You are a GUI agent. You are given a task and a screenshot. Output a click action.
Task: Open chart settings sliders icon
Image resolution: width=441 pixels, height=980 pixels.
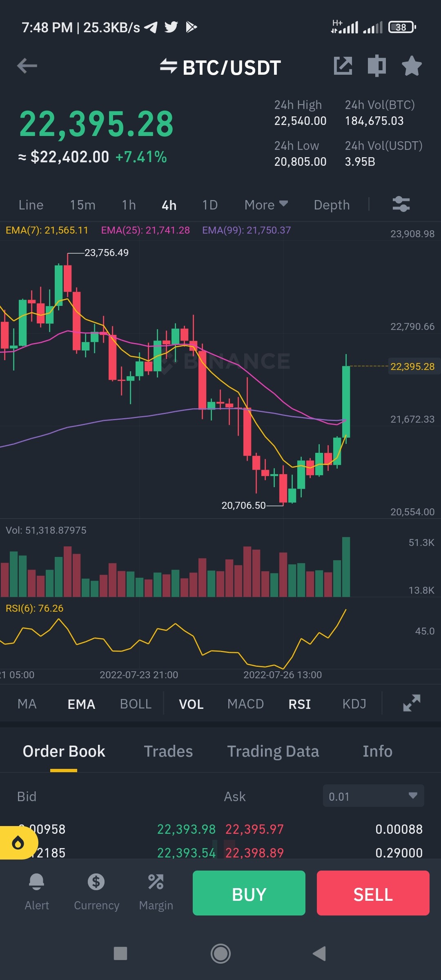click(401, 204)
